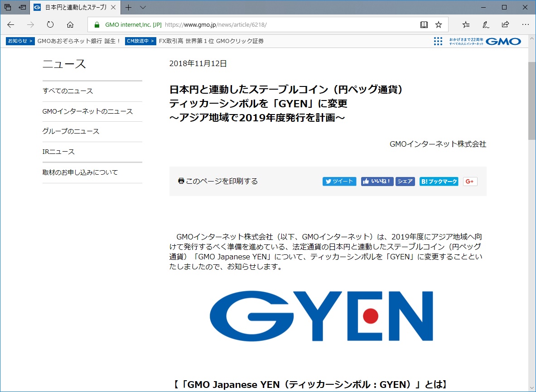
Task: Open the Hub panel
Action: [x=467, y=24]
